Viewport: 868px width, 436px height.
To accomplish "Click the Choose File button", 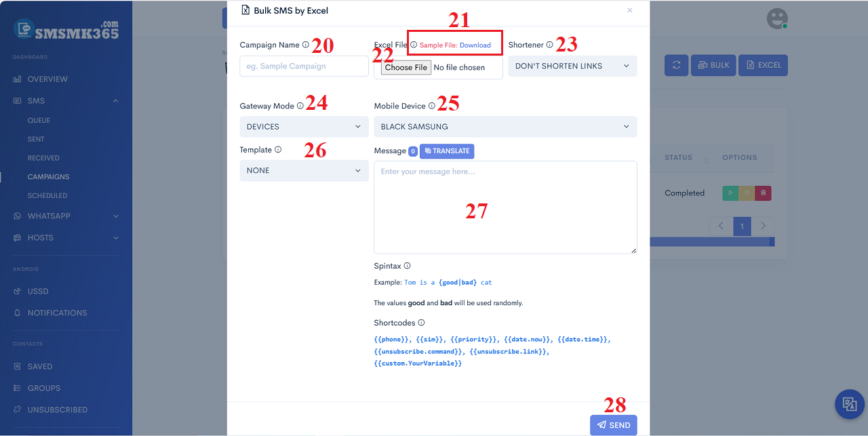I will coord(406,67).
